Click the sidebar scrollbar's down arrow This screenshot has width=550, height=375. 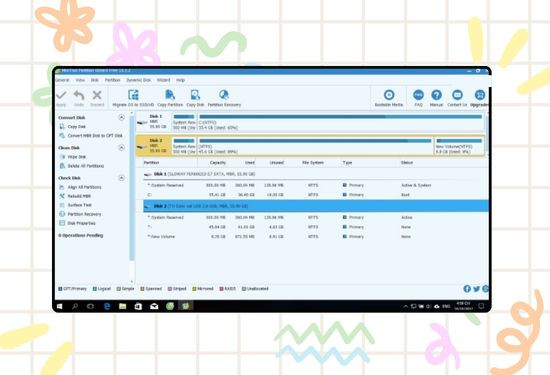(132, 281)
